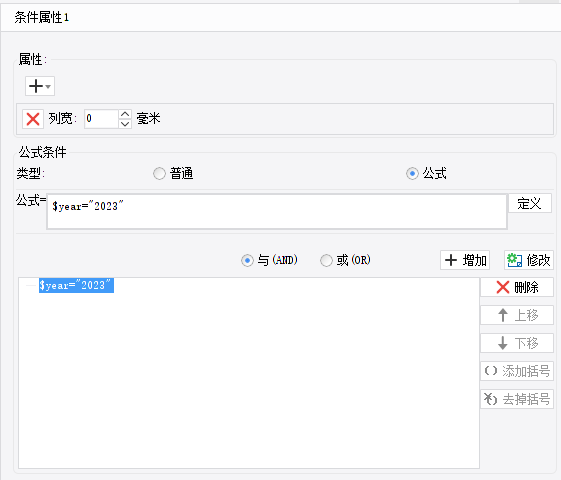
Task: Increase the column width value
Action: click(125, 114)
